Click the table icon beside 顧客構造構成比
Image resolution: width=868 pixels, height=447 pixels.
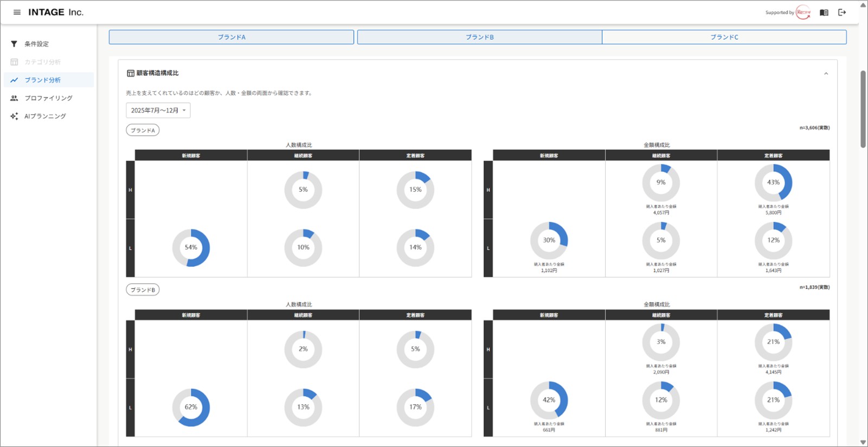tap(130, 73)
